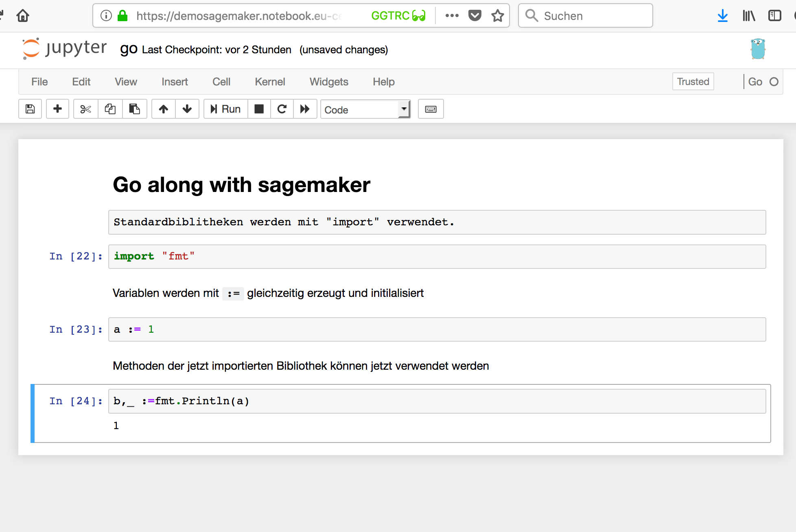Open the downloads arrow icon
This screenshot has height=532, width=796.
[x=723, y=16]
